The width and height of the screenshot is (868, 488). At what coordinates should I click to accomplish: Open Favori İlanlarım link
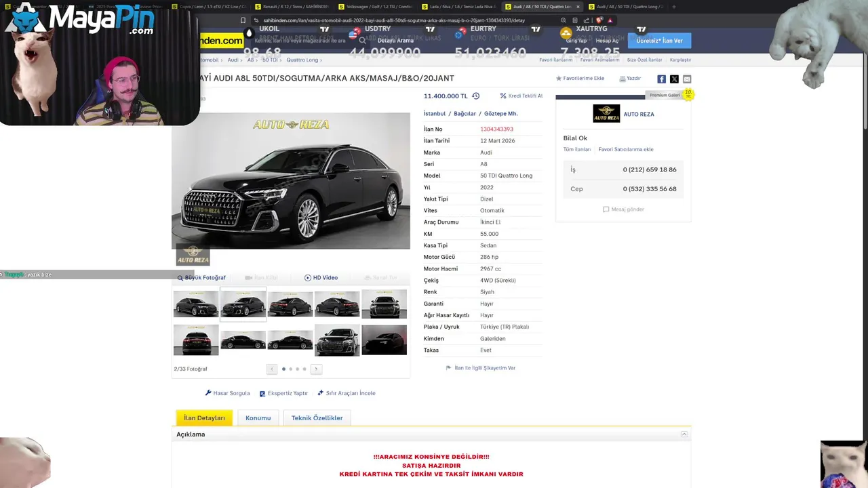pos(555,60)
